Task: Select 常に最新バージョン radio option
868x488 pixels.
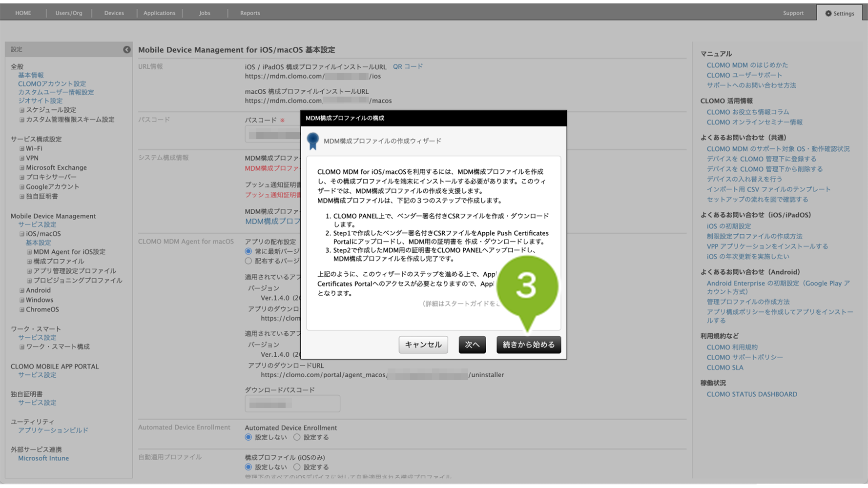Action: click(248, 251)
